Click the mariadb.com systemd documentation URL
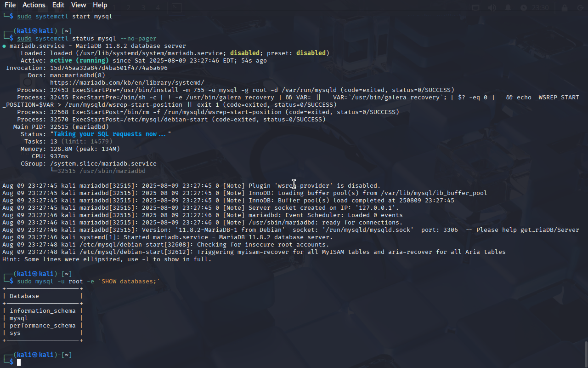Screen dimensions: 588x368 click(127, 83)
